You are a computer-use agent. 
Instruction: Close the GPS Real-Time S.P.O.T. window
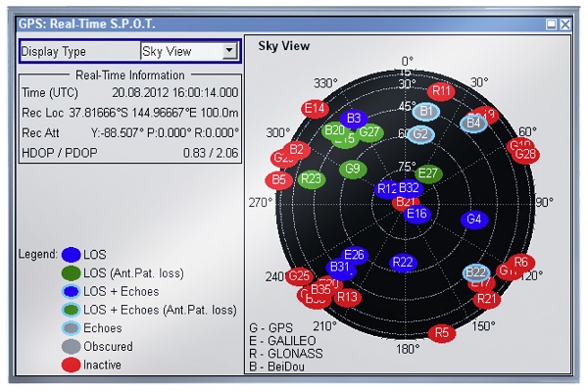[x=565, y=24]
